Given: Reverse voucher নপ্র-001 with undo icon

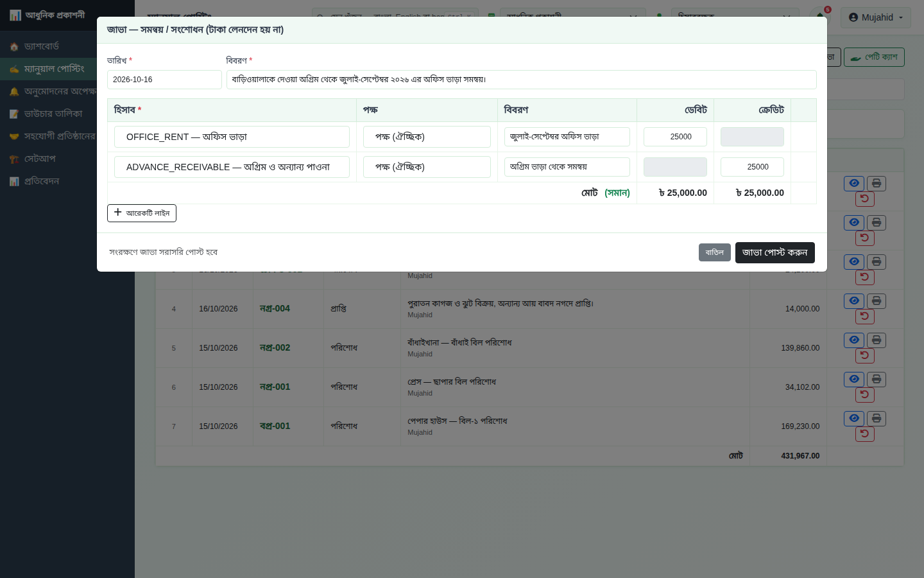Looking at the screenshot, I should tap(865, 395).
